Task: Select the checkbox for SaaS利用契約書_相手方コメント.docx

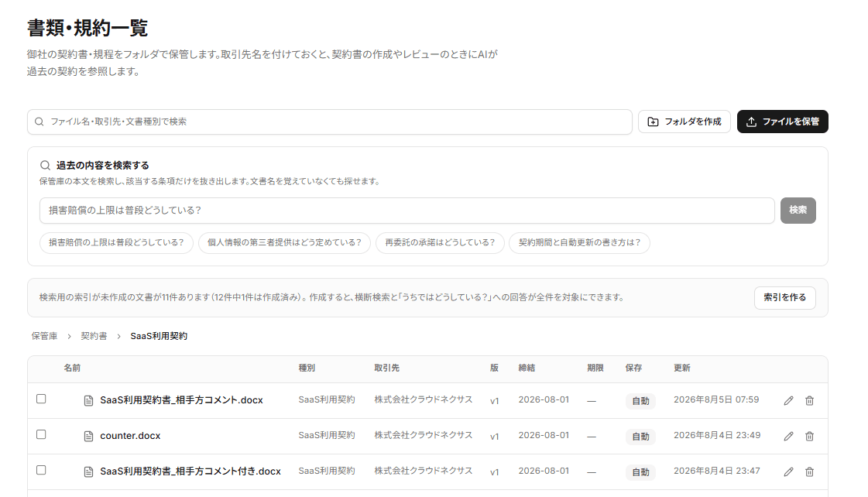Action: pos(41,399)
